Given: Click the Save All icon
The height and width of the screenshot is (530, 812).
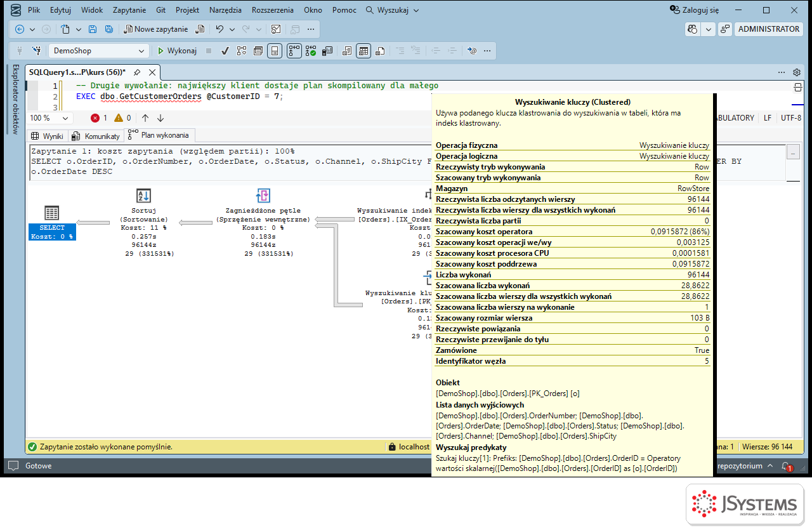Looking at the screenshot, I should pyautogui.click(x=109, y=29).
